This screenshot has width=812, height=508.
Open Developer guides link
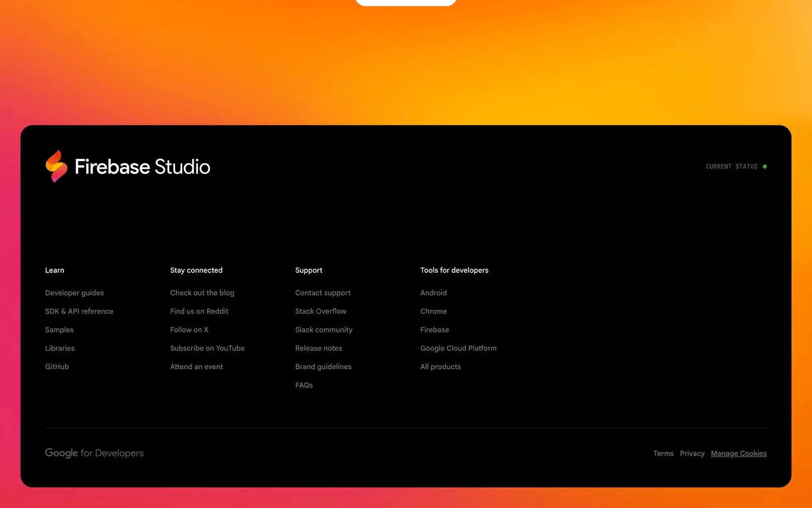click(x=75, y=293)
